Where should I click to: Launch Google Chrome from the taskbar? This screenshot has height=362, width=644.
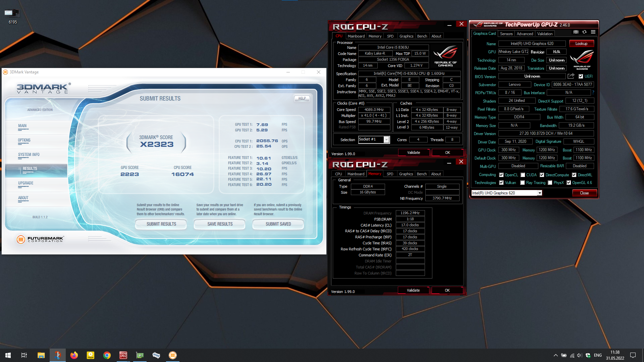coord(107,355)
